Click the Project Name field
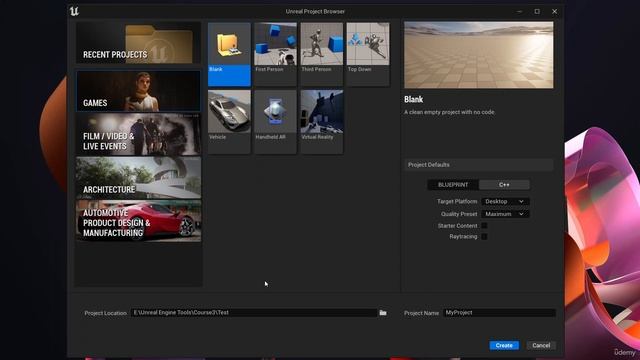The image size is (640, 360). point(499,313)
